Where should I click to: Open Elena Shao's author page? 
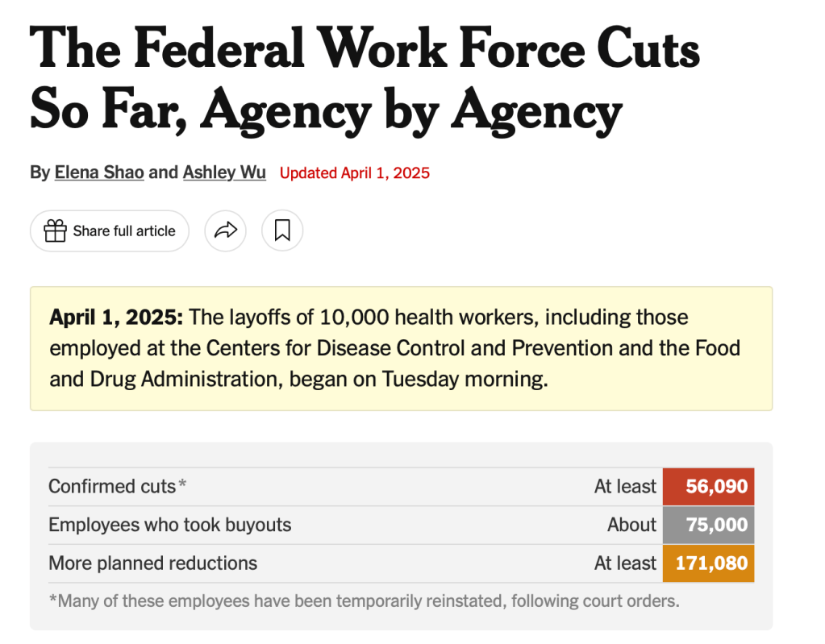coord(98,172)
